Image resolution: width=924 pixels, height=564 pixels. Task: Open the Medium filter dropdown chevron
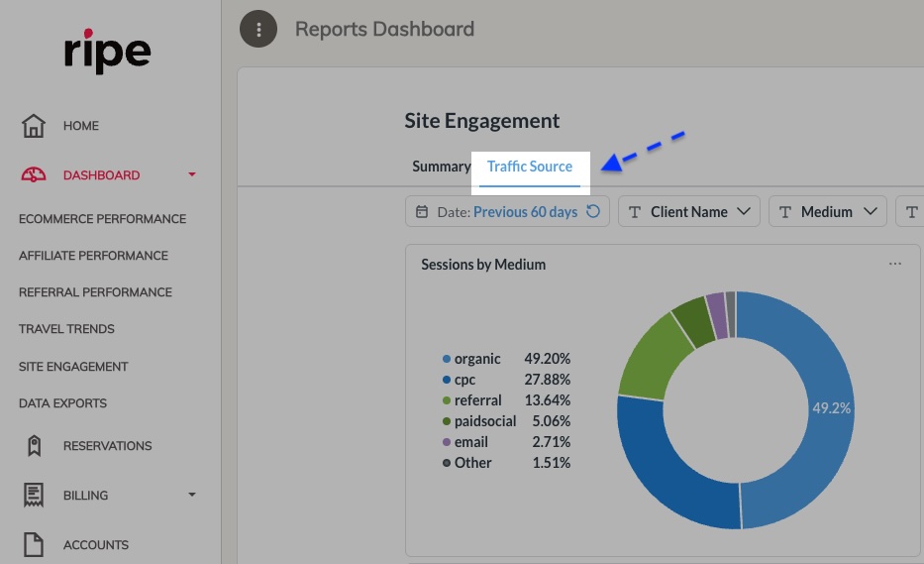click(x=871, y=211)
